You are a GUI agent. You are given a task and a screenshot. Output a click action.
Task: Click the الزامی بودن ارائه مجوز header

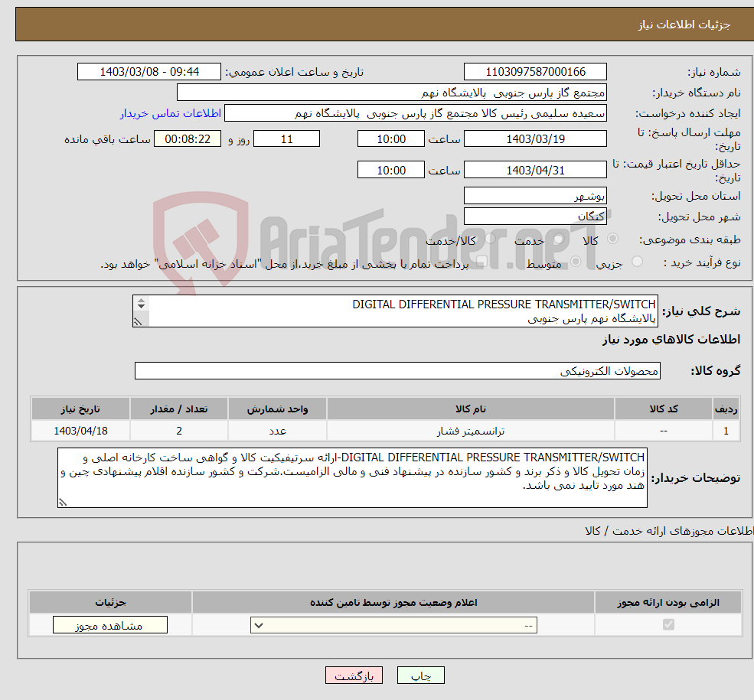[668, 603]
